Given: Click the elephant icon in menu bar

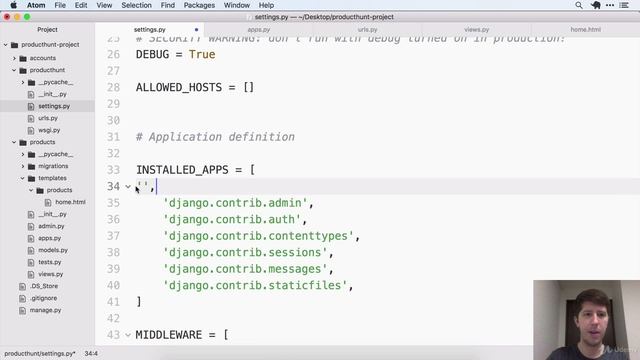Looking at the screenshot, I should (x=596, y=5).
